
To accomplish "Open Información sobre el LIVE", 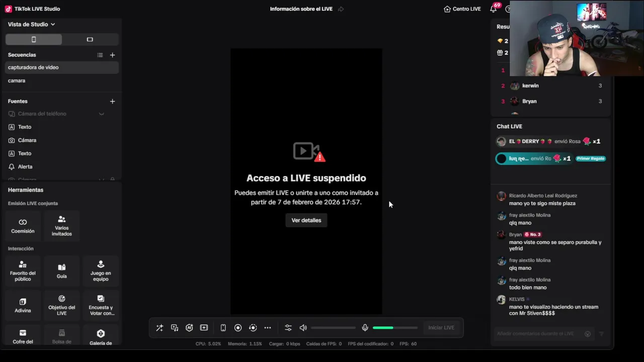I will (x=301, y=9).
